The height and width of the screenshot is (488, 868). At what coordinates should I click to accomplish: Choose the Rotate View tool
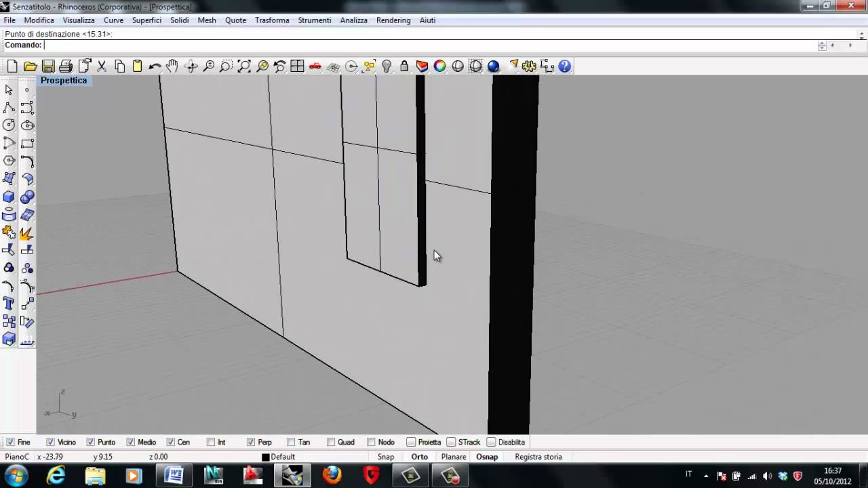coord(191,66)
